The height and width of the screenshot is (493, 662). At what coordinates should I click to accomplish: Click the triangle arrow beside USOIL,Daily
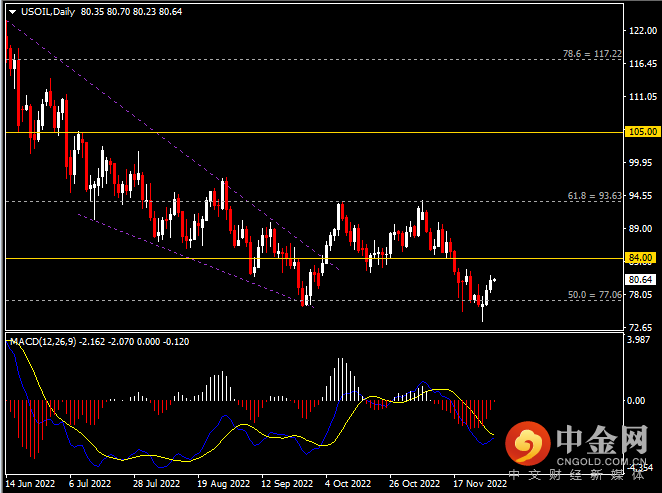tap(11, 10)
